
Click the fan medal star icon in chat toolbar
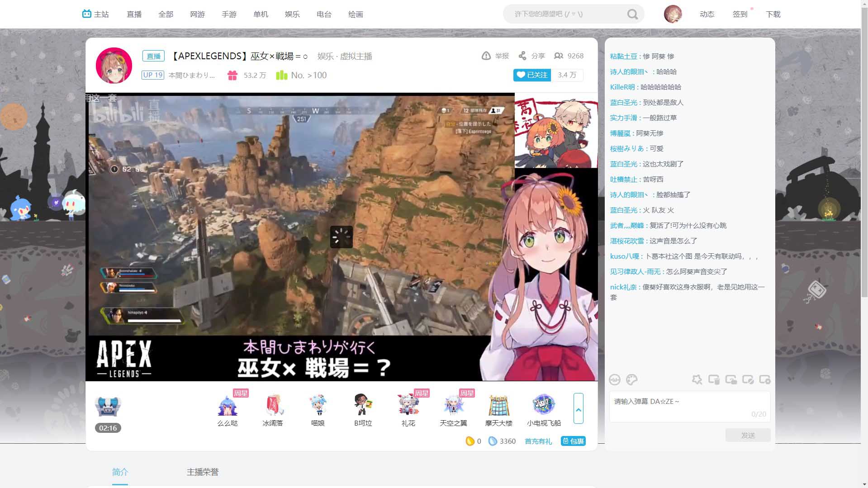697,380
